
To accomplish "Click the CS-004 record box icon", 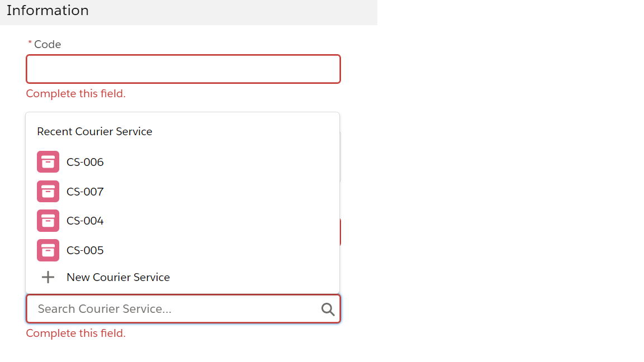I will pyautogui.click(x=48, y=221).
